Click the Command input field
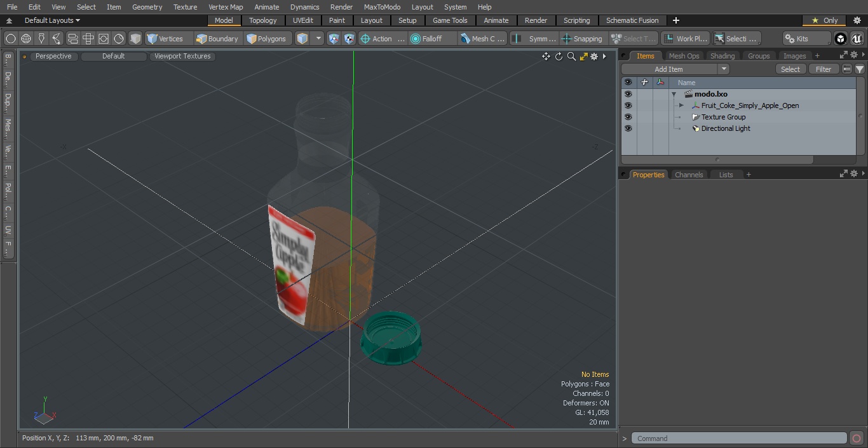The image size is (868, 448). pos(739,438)
